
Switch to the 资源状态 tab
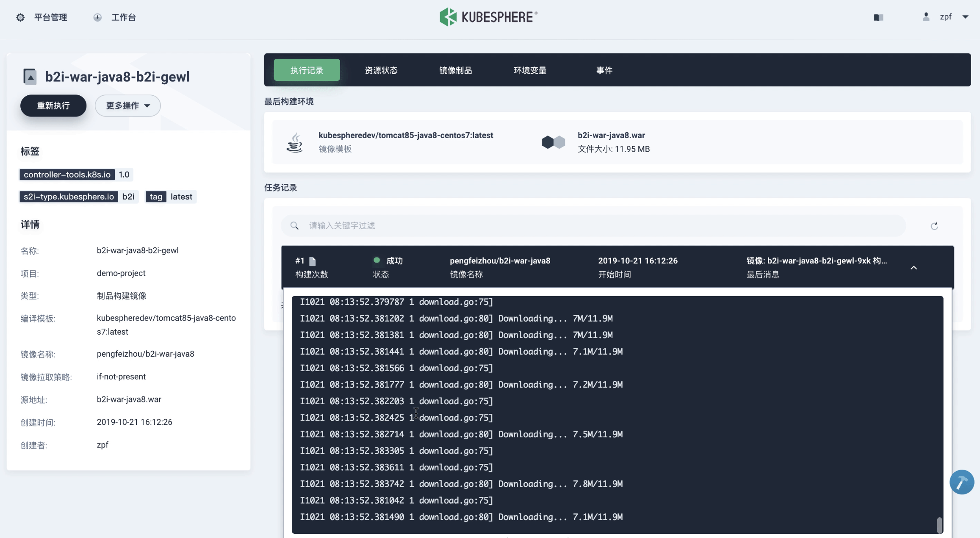click(x=381, y=70)
